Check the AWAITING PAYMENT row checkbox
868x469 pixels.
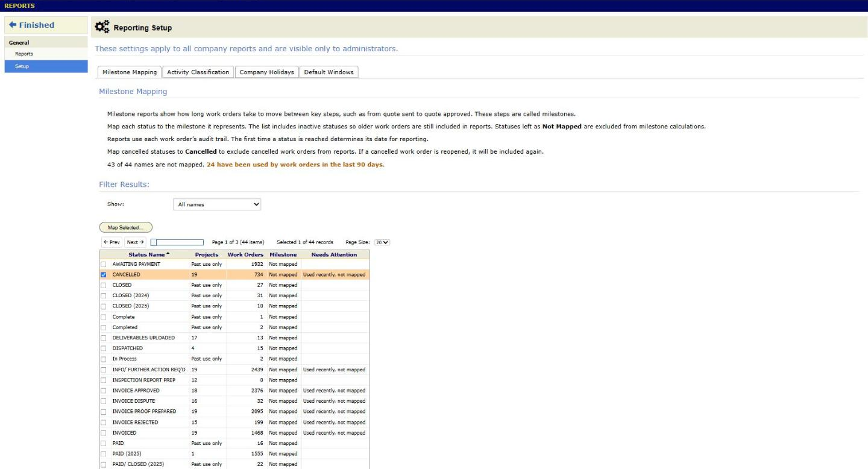point(104,265)
